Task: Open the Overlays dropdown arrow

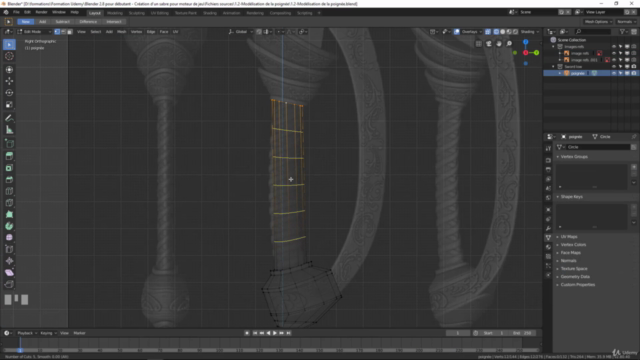Action: point(480,32)
